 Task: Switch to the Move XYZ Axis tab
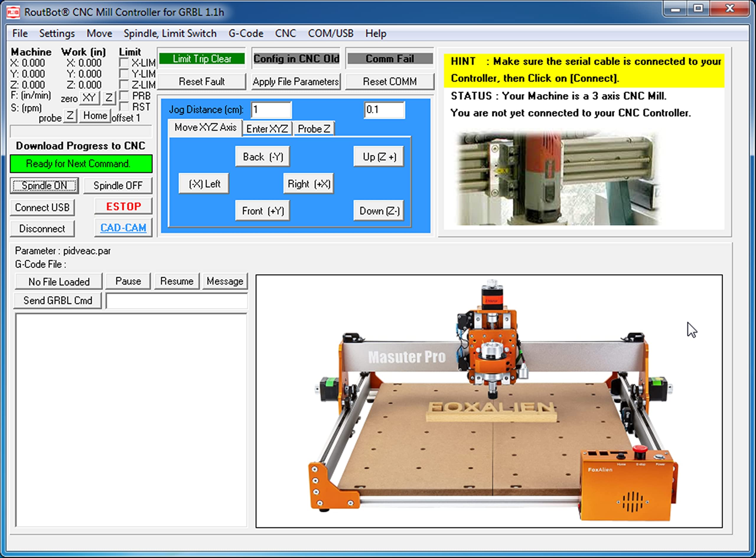(205, 128)
